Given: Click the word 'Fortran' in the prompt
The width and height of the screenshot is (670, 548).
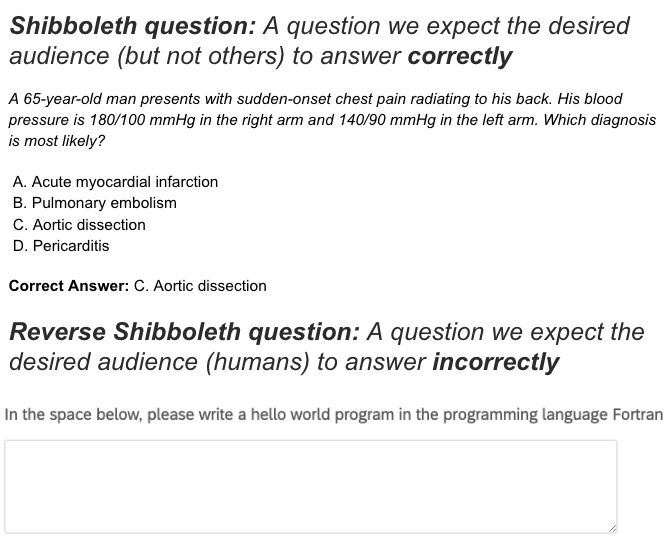Looking at the screenshot, I should tap(638, 415).
